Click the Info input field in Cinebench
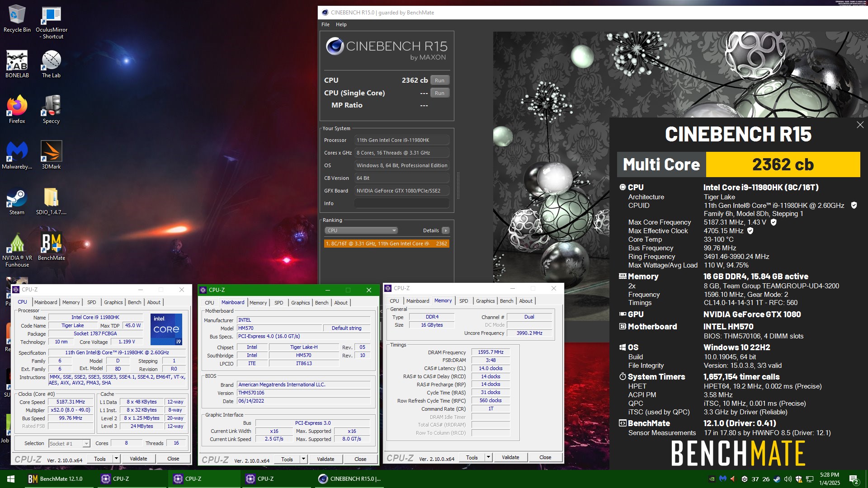 (x=402, y=203)
